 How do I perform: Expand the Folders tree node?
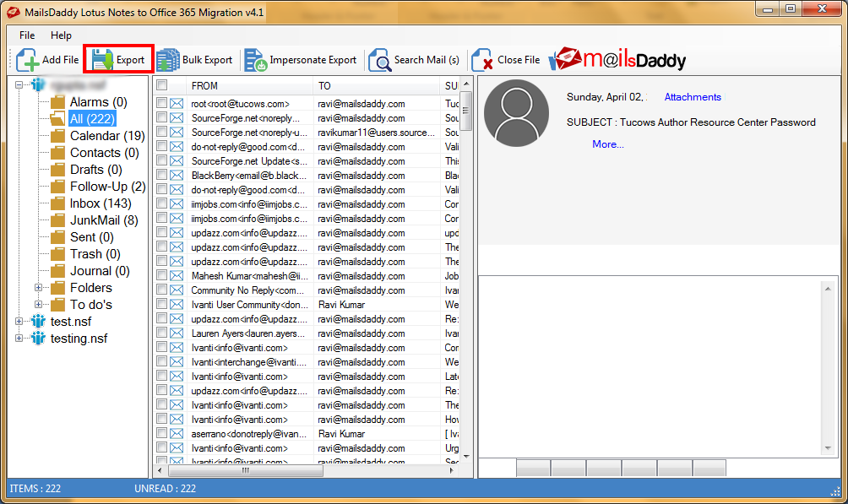point(38,288)
